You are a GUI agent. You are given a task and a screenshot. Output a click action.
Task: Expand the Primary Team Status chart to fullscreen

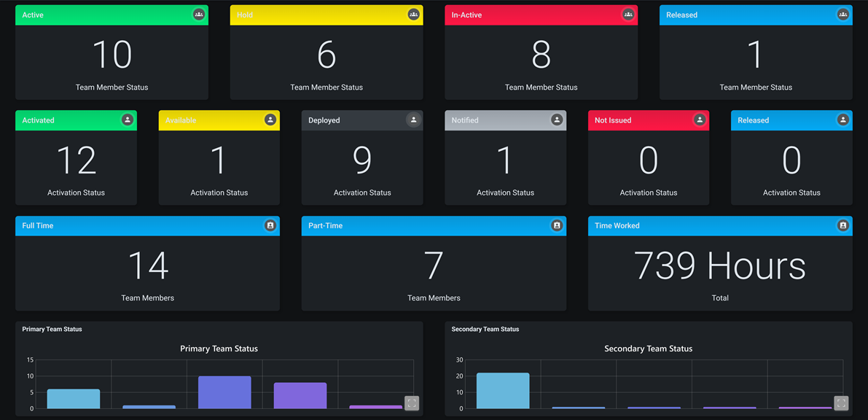(x=411, y=402)
